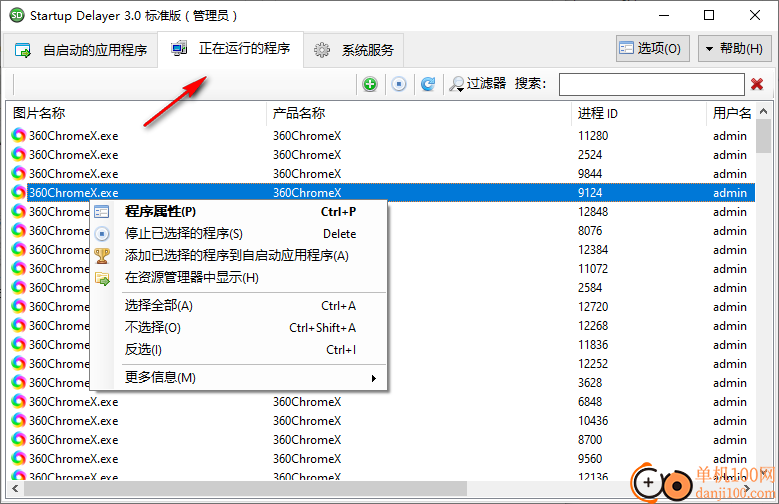Click trophy icon in context menu
The image size is (779, 504).
point(102,256)
